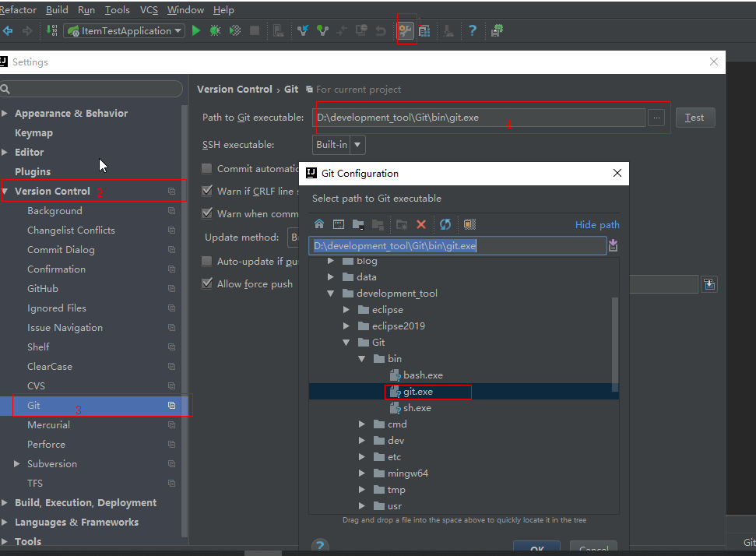
Task: Refresh the file tree in Git Configuration
Action: pos(445,224)
